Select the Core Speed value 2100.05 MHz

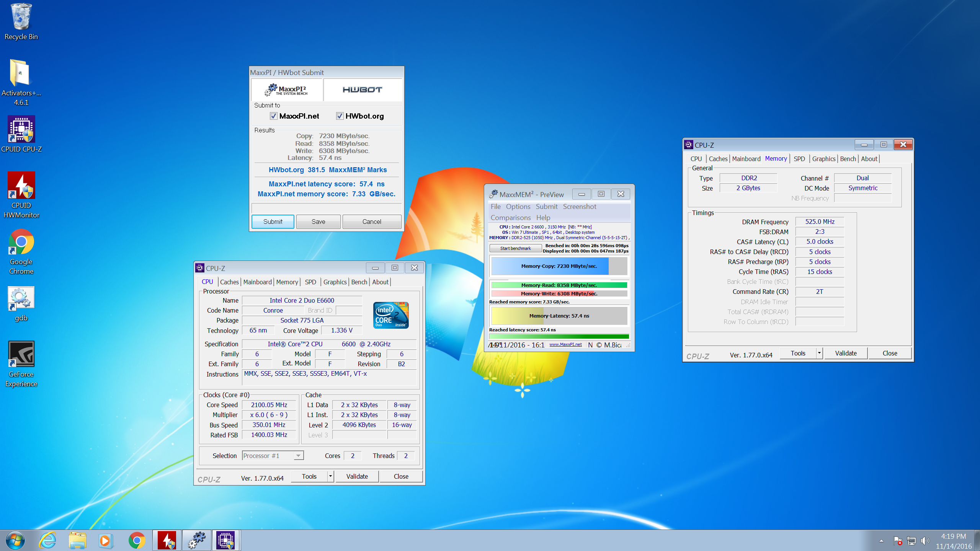point(269,405)
